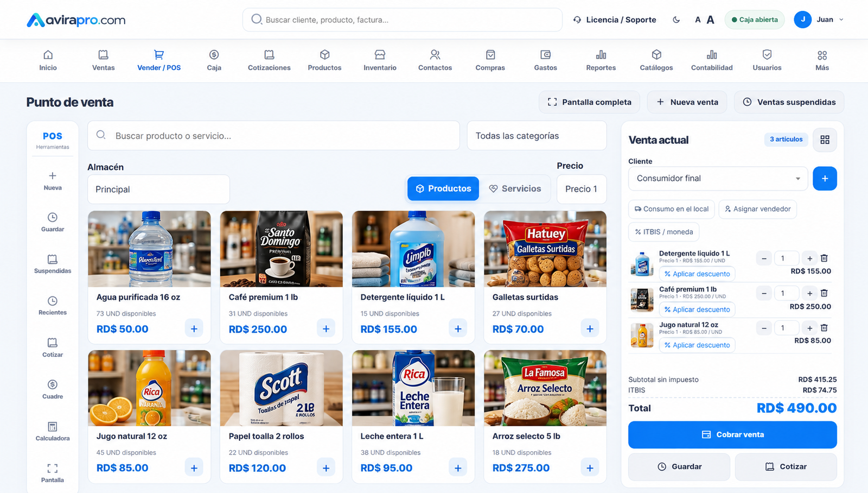
Task: Toggle dark mode moon icon
Action: [676, 20]
